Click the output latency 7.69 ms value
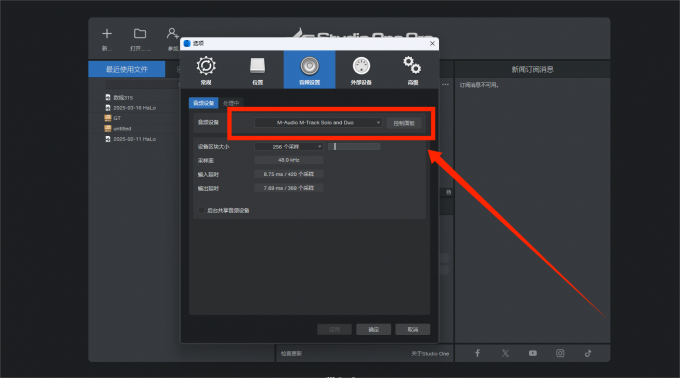Screen dimensions: 680x378 tap(289, 188)
